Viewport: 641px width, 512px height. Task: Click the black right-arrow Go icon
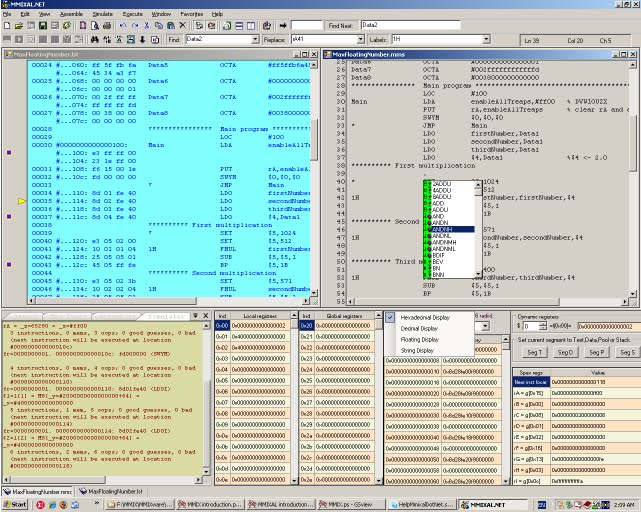[283, 25]
